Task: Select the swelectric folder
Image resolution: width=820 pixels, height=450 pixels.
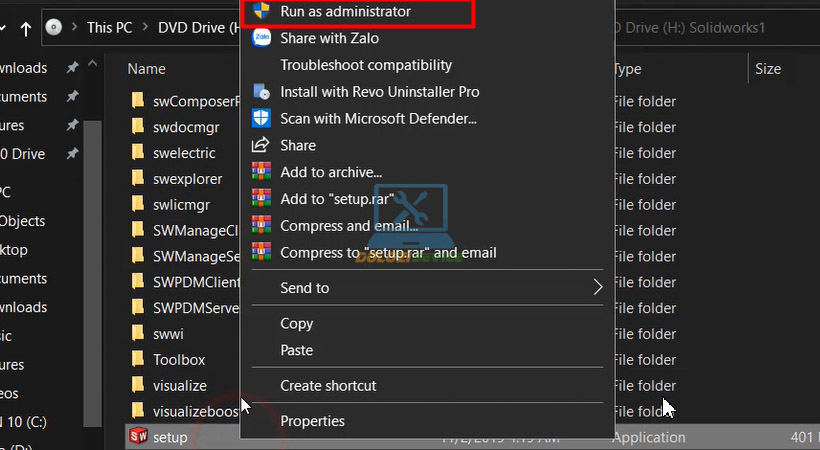Action: click(186, 153)
